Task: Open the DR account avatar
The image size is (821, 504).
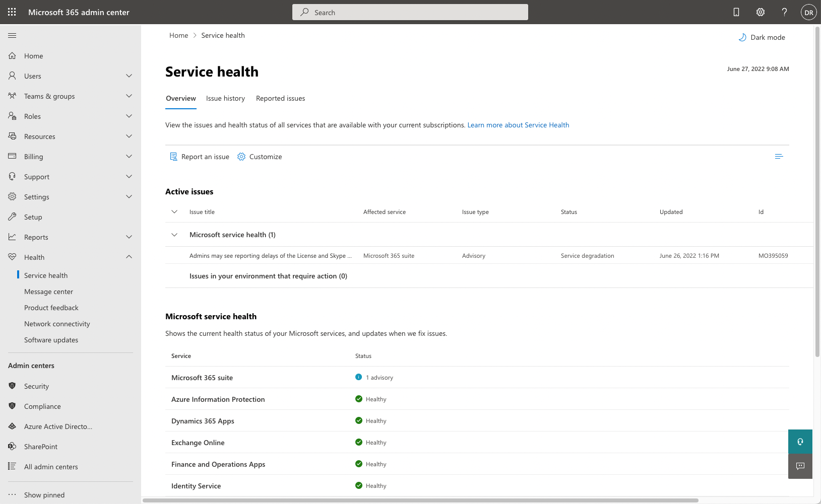Action: (x=809, y=13)
